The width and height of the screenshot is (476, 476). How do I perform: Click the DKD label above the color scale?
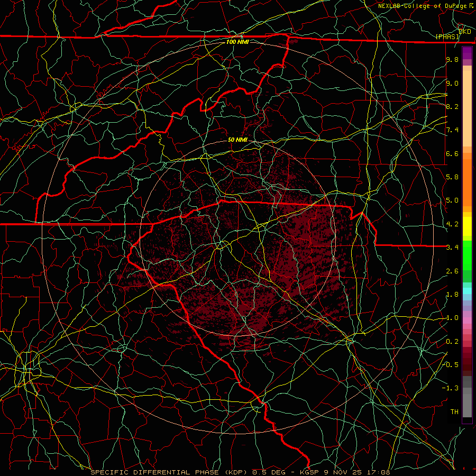point(465,31)
